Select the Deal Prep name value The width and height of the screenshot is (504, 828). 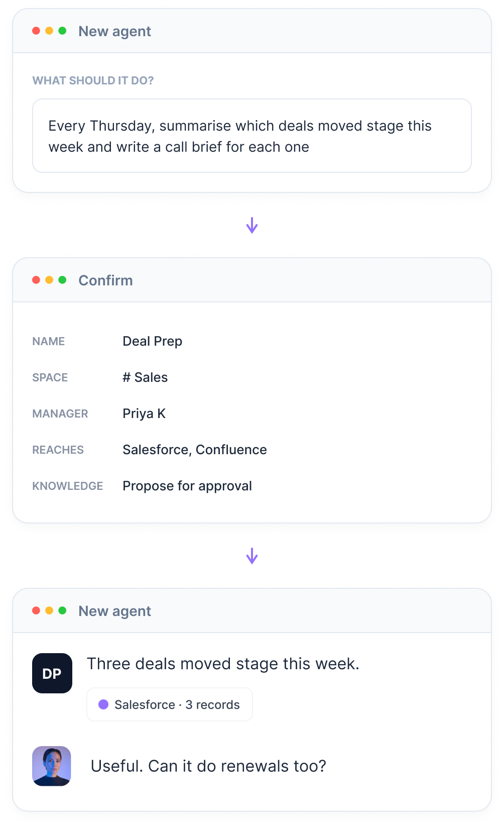coord(153,341)
